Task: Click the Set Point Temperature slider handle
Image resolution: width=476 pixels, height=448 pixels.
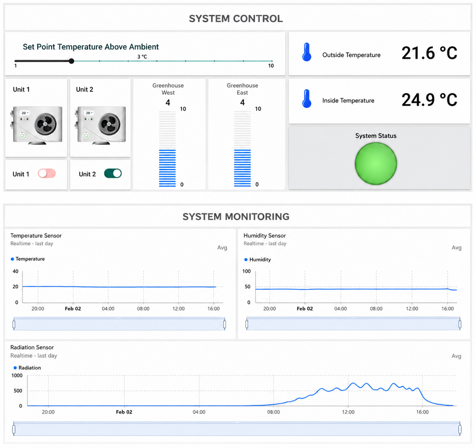Action: pyautogui.click(x=71, y=61)
